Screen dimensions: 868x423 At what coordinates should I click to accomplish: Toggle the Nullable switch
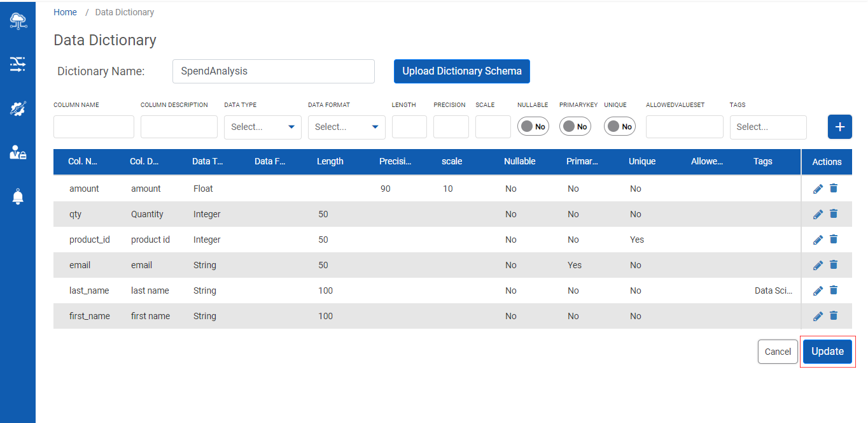coord(533,126)
